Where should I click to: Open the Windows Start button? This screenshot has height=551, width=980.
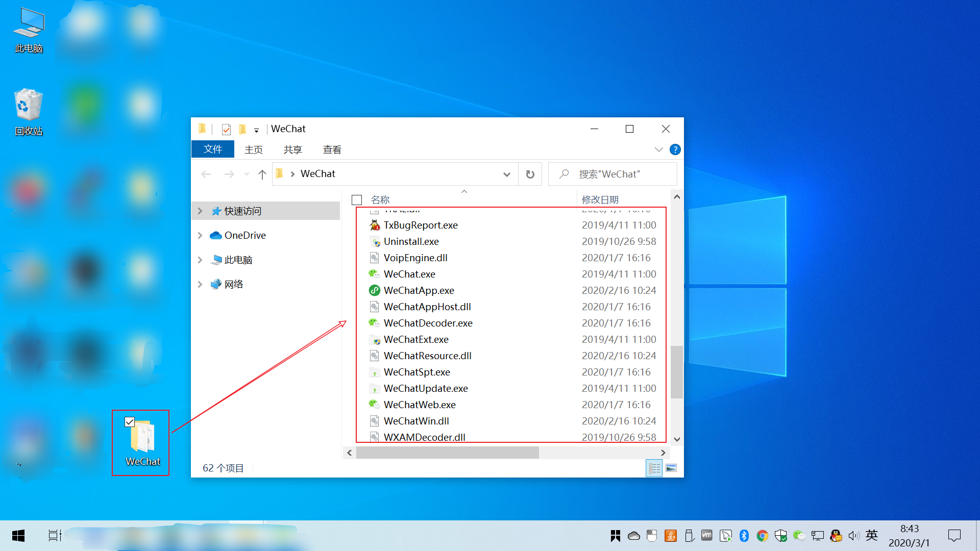18,536
